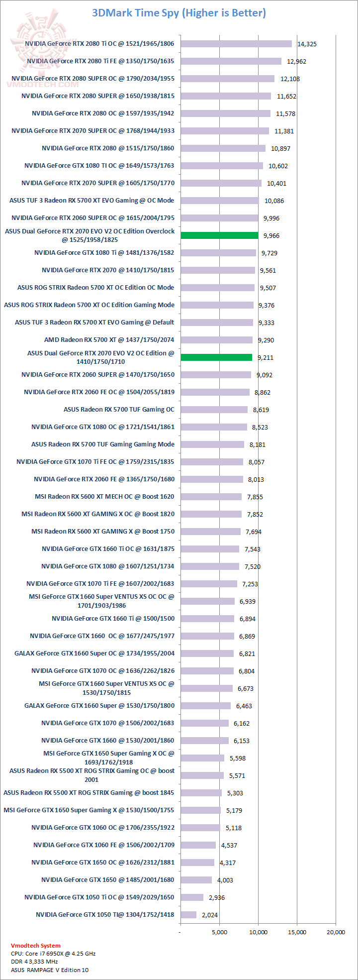Click the 5,571 score value
This screenshot has height=980, width=358.
coord(237,775)
